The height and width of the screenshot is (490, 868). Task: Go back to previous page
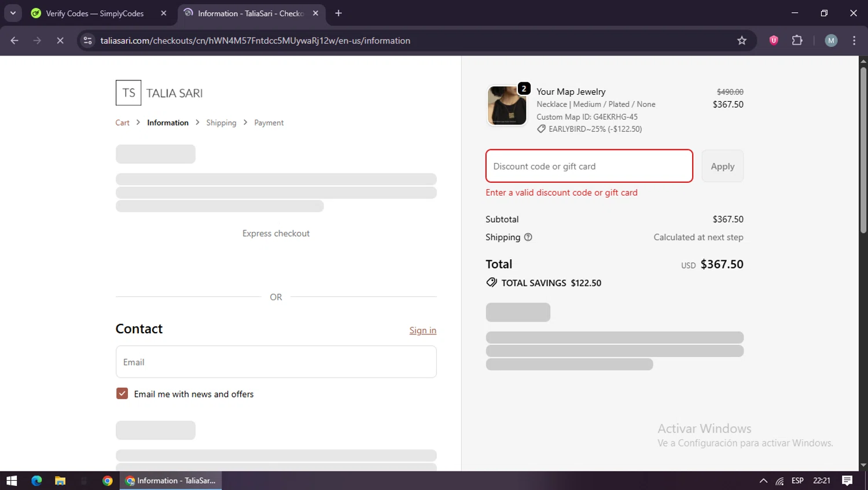point(14,40)
